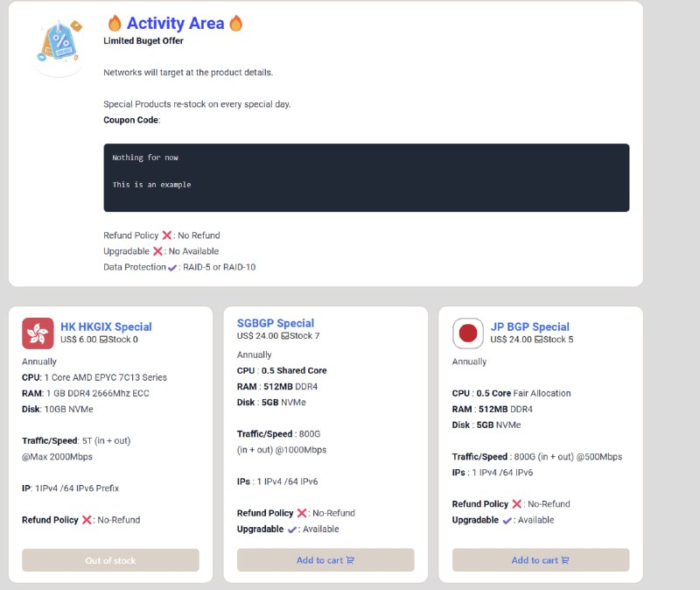Click the Upgradable checkmark on JP BGP card
This screenshot has height=590, width=700.
[507, 520]
